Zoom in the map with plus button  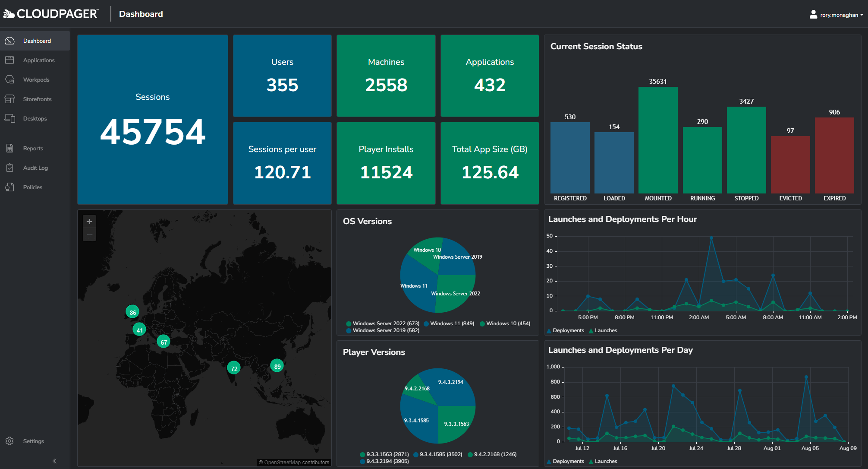pyautogui.click(x=89, y=222)
